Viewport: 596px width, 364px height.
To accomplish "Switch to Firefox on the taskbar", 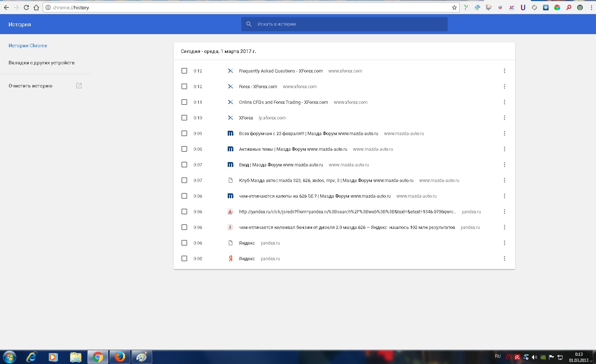I will click(x=120, y=357).
